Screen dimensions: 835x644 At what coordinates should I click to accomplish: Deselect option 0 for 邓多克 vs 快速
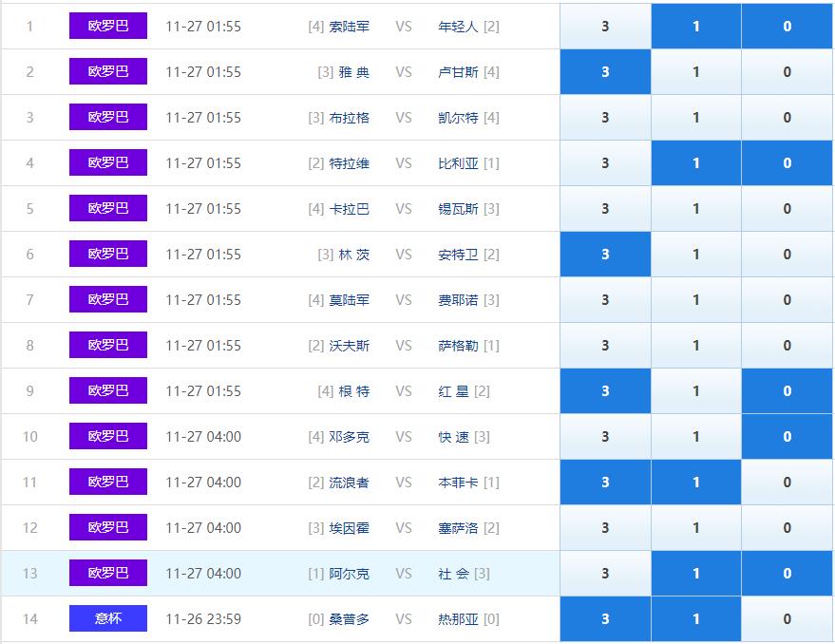click(x=788, y=437)
